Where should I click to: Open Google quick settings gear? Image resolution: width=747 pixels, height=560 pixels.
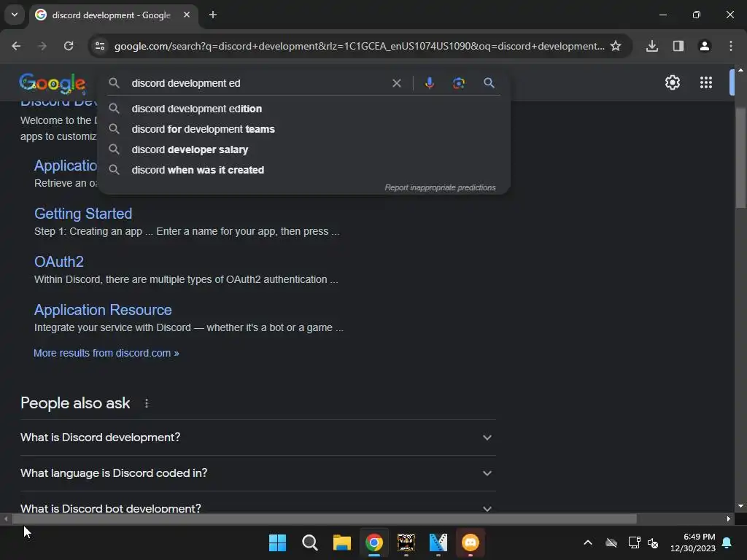672,83
